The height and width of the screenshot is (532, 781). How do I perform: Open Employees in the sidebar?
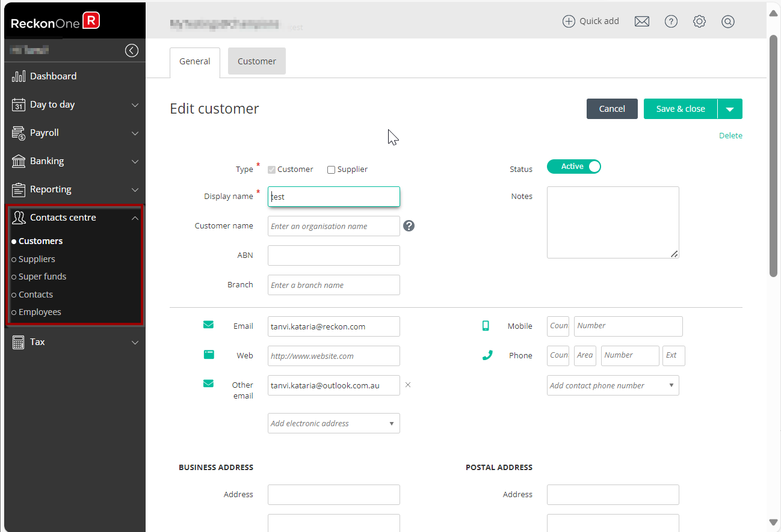coord(40,312)
